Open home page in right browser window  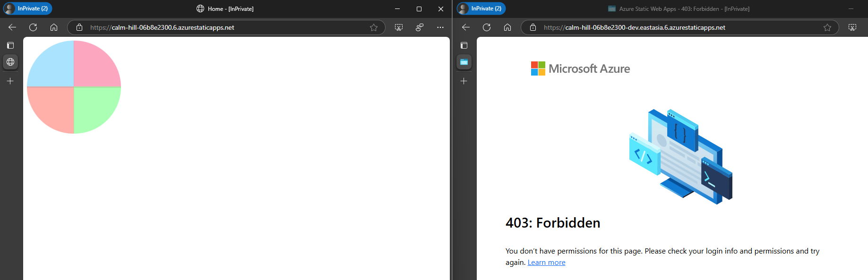click(x=507, y=27)
